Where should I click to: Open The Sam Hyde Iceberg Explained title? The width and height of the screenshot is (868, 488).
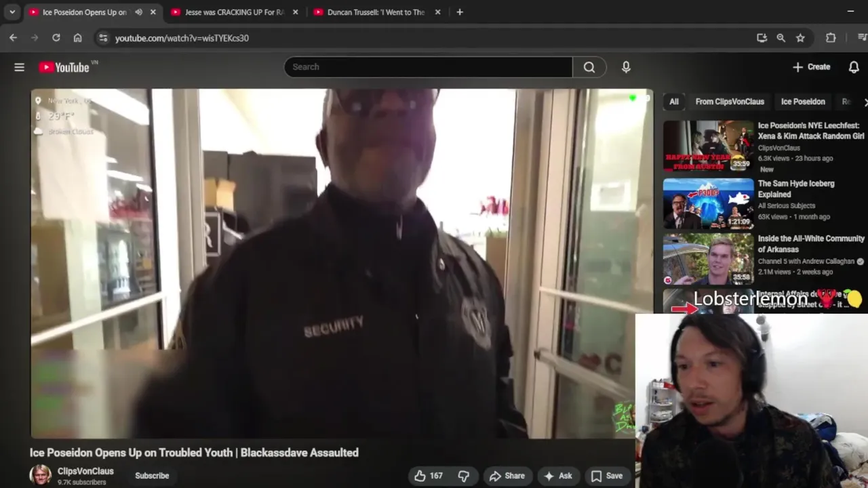[x=796, y=188]
